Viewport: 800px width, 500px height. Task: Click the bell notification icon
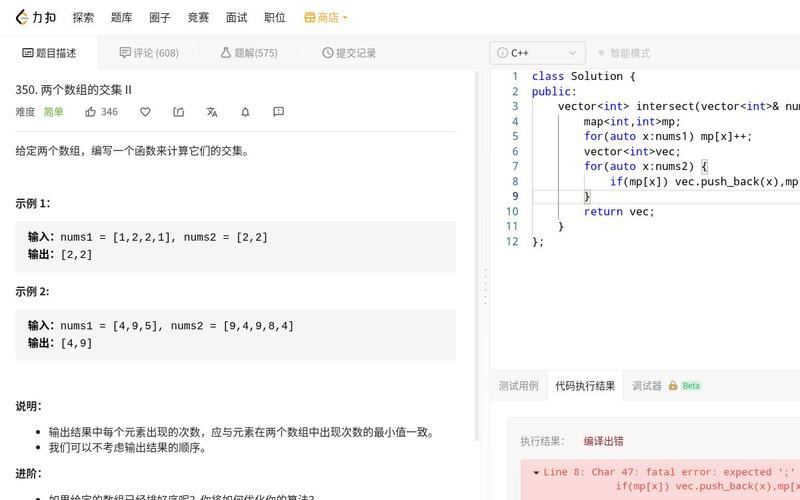[x=245, y=112]
